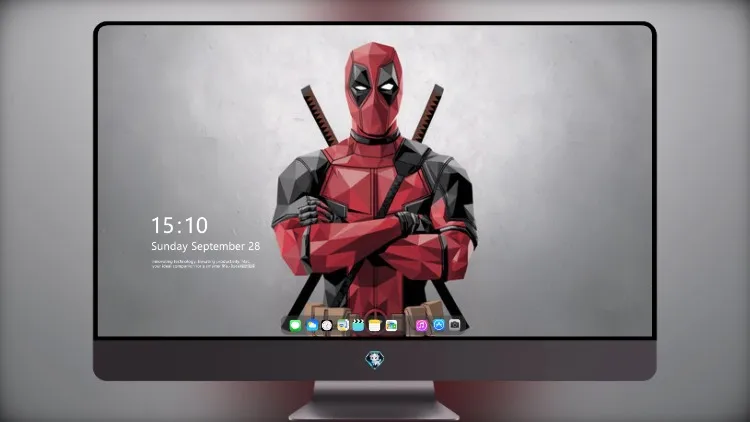Screen dimensions: 750x422
Task: Launch the clapperboard video app in dock
Action: pyautogui.click(x=358, y=325)
